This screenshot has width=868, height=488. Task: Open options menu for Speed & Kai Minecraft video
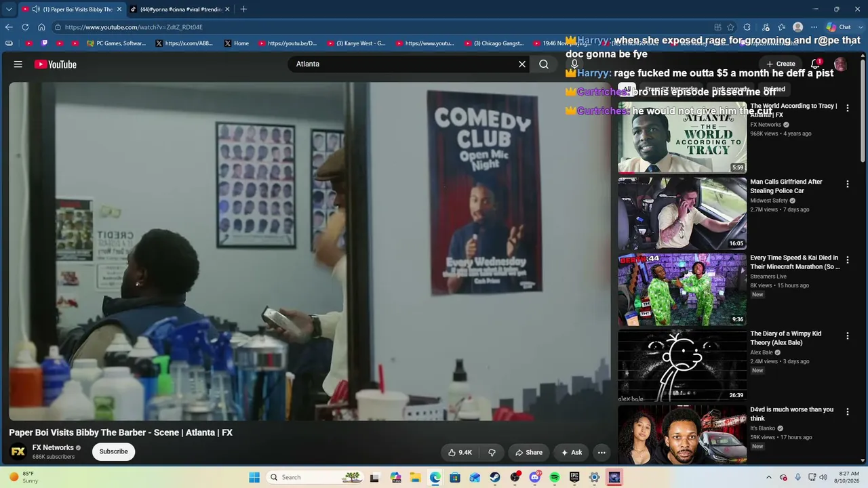[x=847, y=260]
